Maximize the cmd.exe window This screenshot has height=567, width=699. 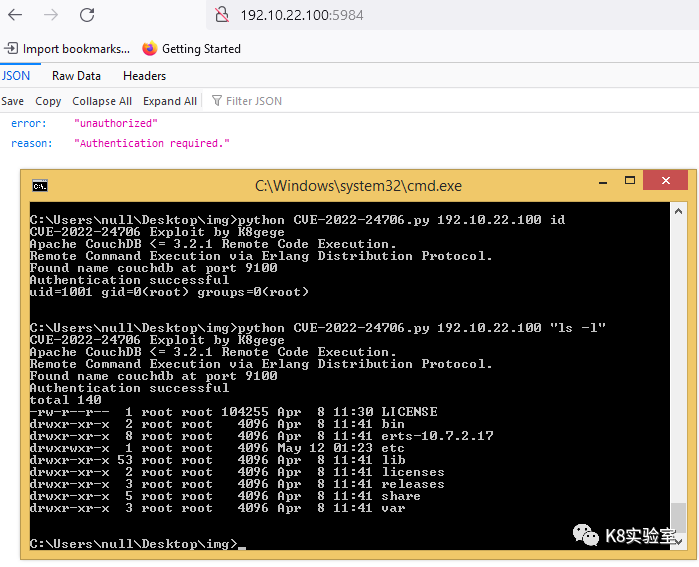click(x=629, y=181)
